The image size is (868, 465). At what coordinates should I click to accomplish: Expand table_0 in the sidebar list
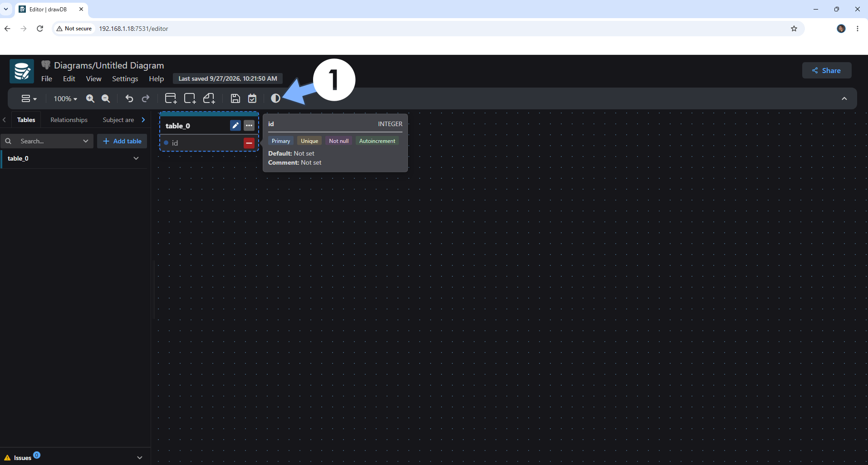tap(136, 158)
